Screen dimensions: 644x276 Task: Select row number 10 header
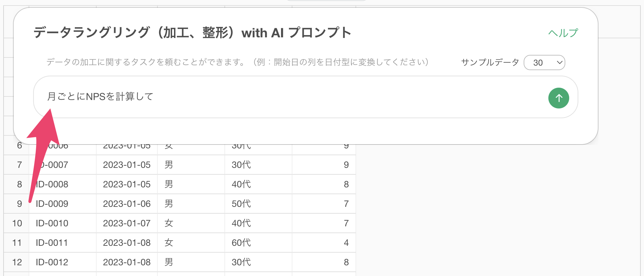pyautogui.click(x=17, y=223)
